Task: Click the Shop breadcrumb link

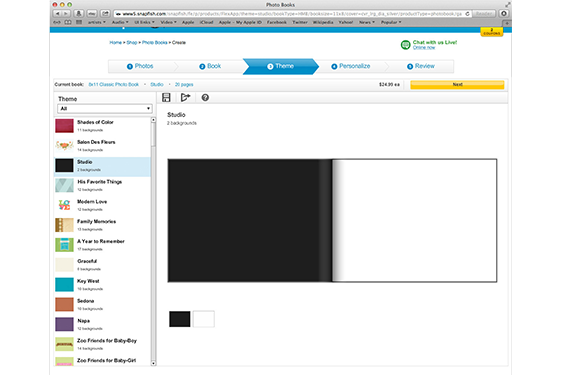Action: pos(132,42)
